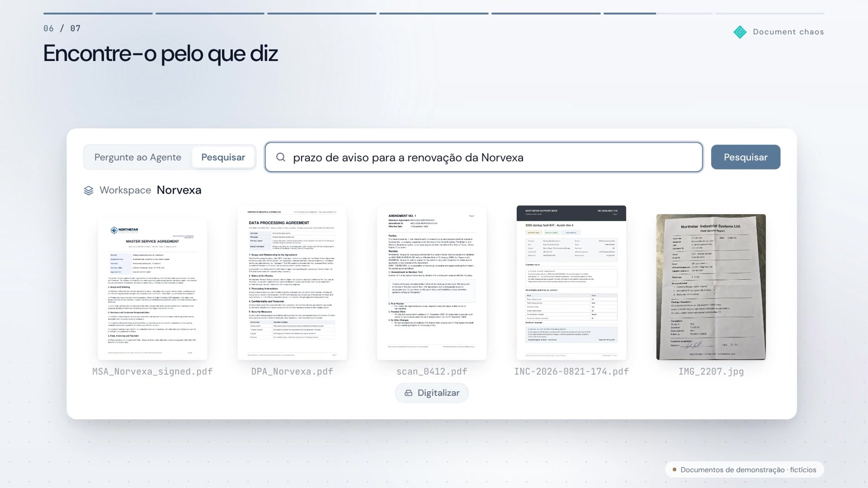
Task: Open the DPA_Norvexa.pdf document thumbnail
Action: 292,282
